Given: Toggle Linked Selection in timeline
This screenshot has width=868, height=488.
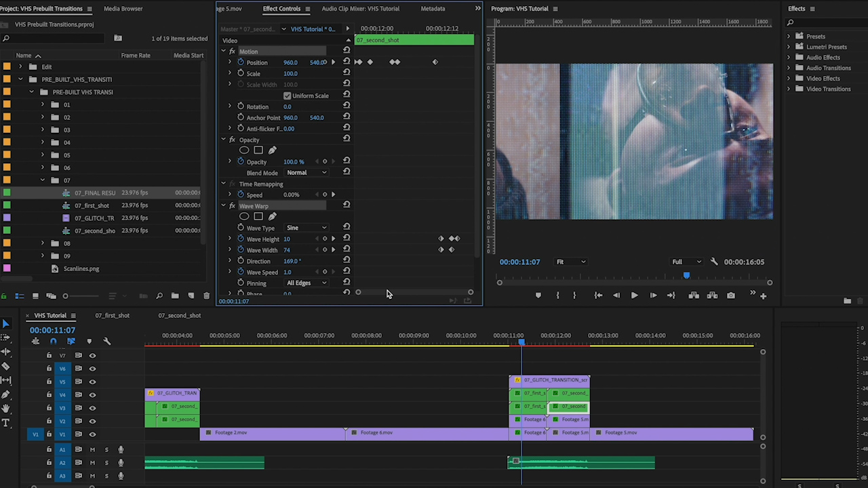Looking at the screenshot, I should tap(71, 341).
